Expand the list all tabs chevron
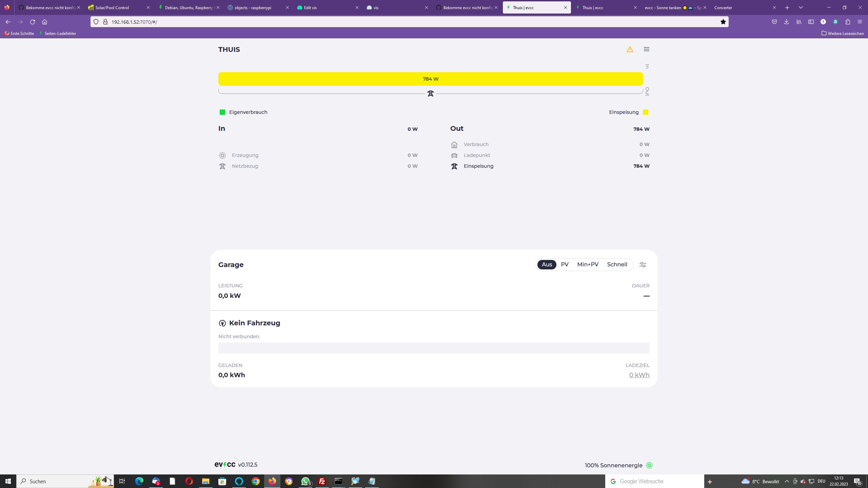Image resolution: width=868 pixels, height=488 pixels. coord(801,7)
